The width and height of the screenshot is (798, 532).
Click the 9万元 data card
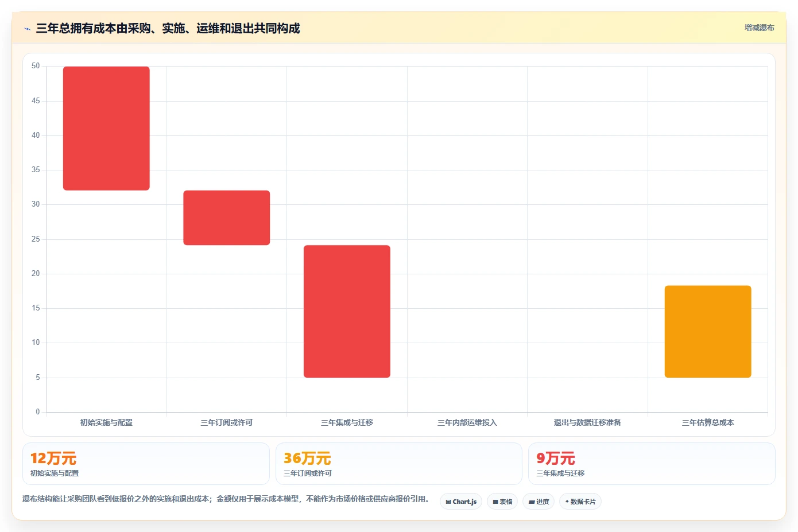(x=652, y=464)
